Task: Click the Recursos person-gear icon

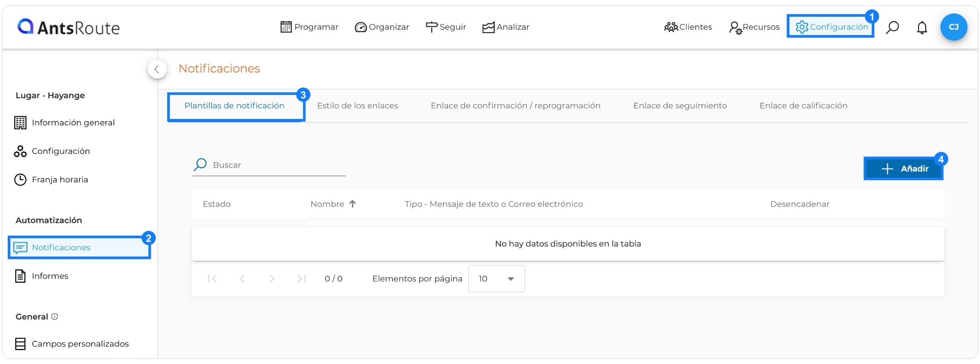Action: tap(736, 28)
